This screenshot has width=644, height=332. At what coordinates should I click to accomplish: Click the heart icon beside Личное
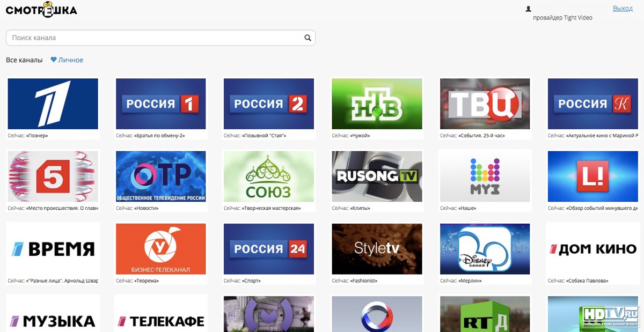54,60
